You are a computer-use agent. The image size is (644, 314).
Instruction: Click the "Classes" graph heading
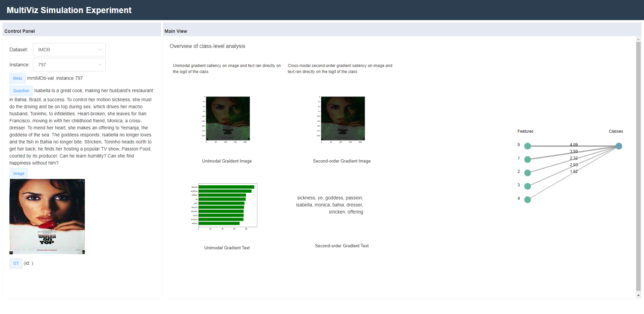(x=616, y=131)
